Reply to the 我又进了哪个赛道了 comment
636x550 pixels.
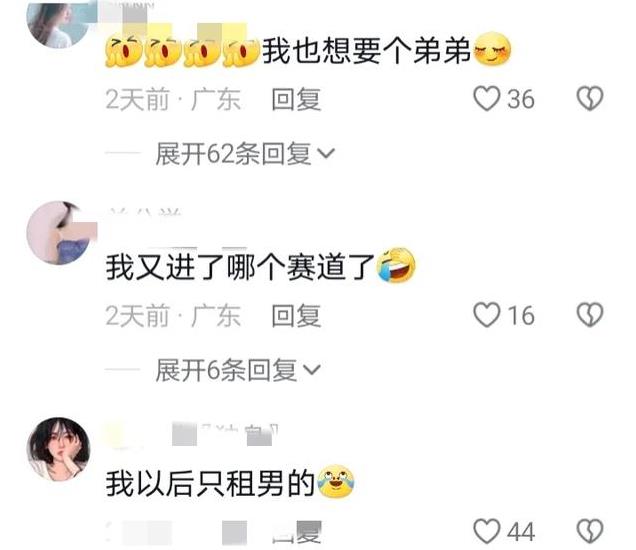(x=296, y=316)
